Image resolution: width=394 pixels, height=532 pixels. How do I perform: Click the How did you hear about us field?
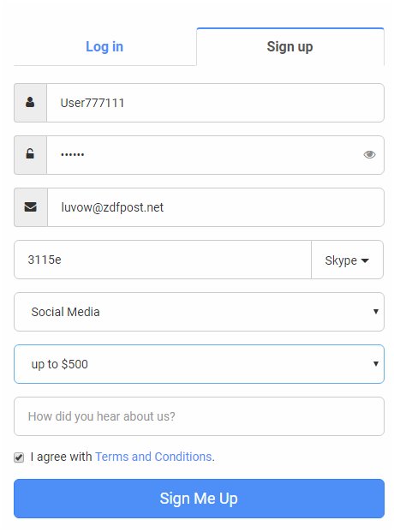(199, 416)
